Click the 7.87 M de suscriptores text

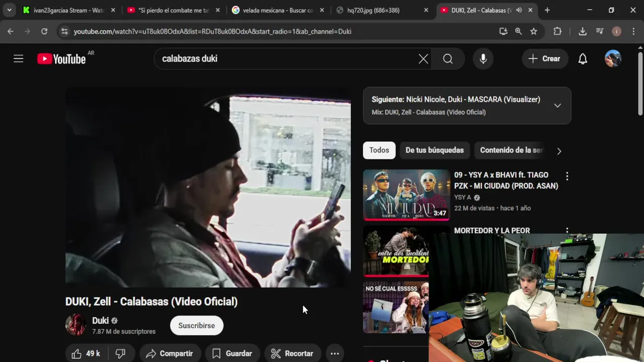click(x=124, y=332)
